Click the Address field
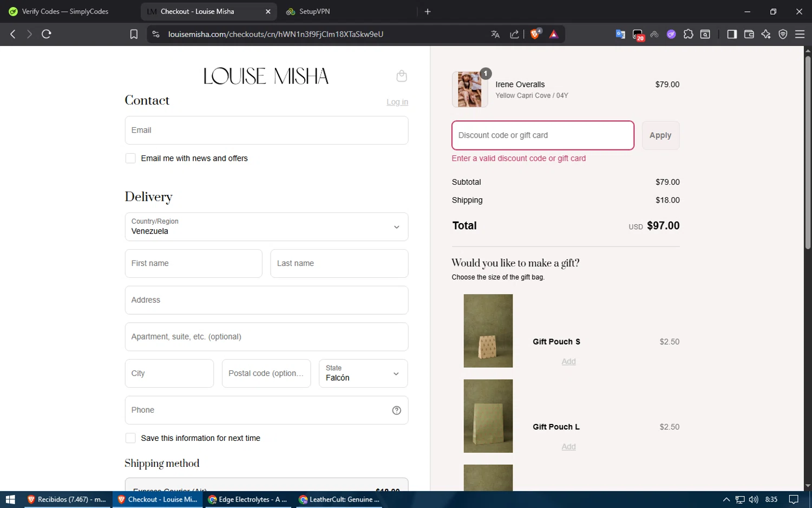812x508 pixels. pyautogui.click(x=266, y=300)
